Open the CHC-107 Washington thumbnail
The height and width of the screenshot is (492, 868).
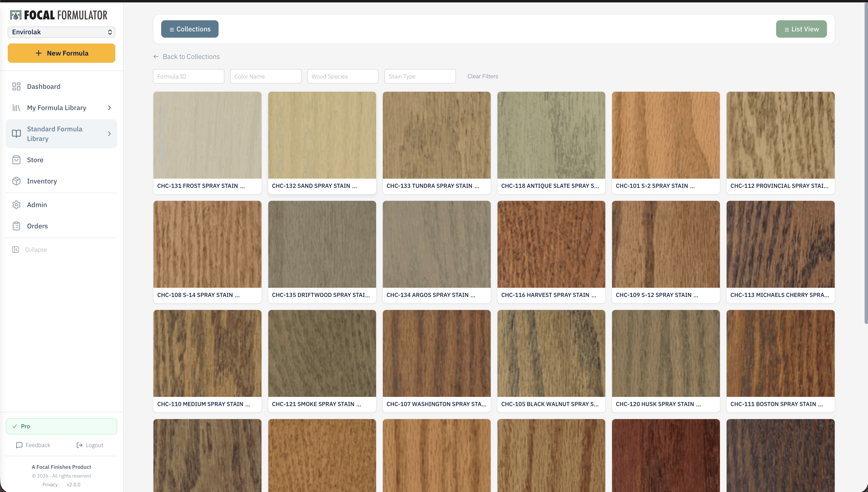(436, 353)
